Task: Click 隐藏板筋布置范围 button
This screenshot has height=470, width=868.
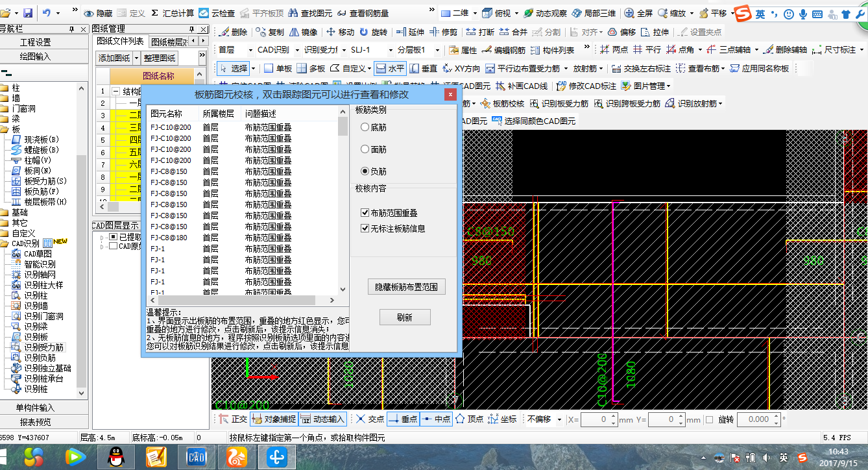Action: point(406,286)
